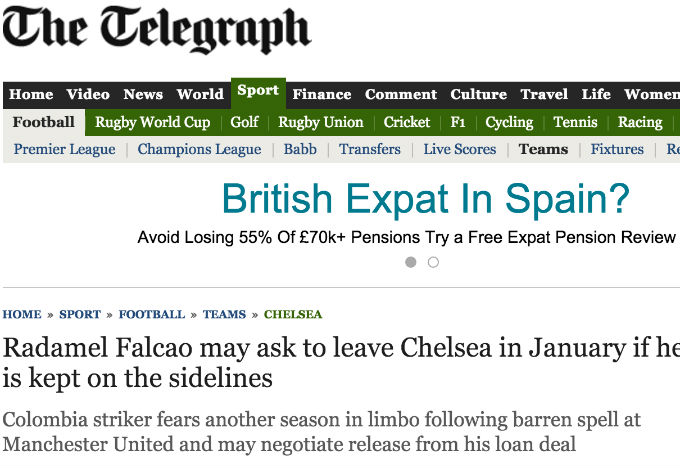The height and width of the screenshot is (468, 680).
Task: Open the Fixtures link
Action: pos(617,149)
